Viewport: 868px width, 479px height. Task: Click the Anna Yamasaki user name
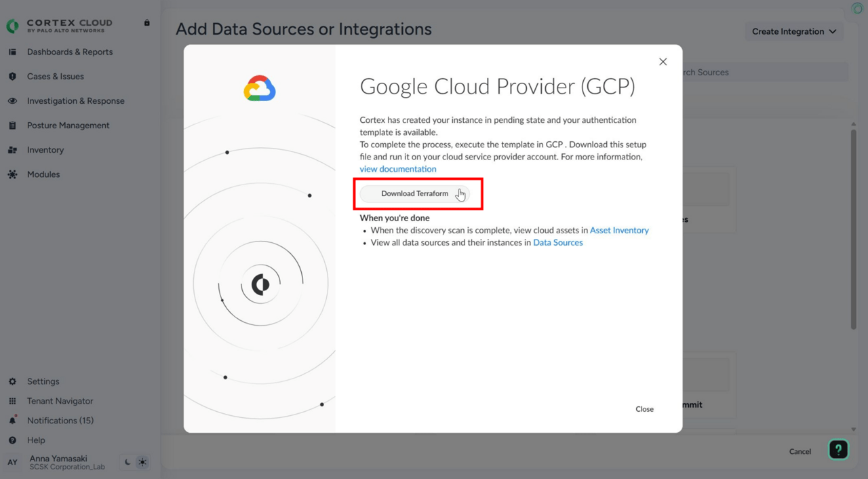58,459
